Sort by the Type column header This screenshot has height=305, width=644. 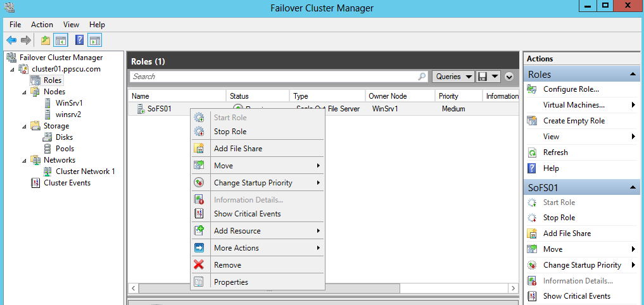tap(327, 96)
